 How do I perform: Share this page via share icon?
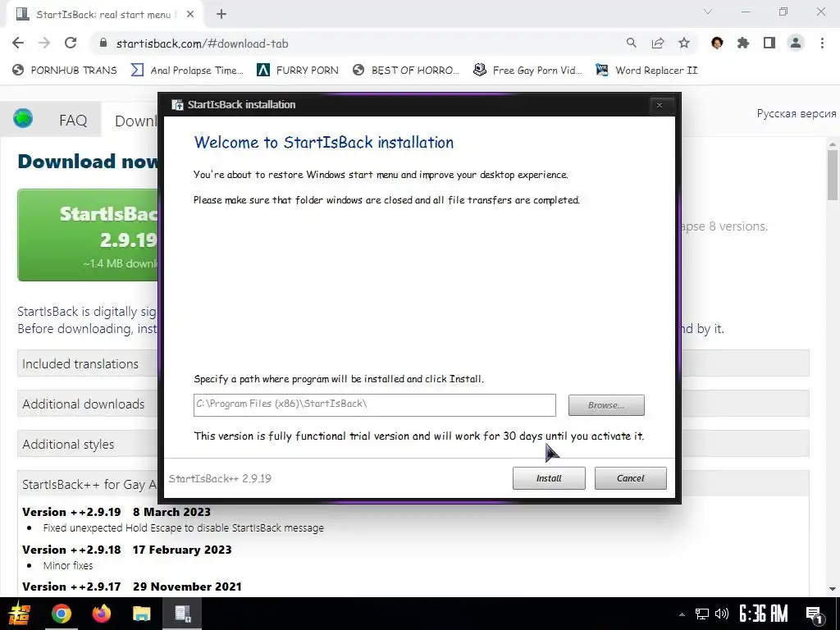(x=658, y=43)
